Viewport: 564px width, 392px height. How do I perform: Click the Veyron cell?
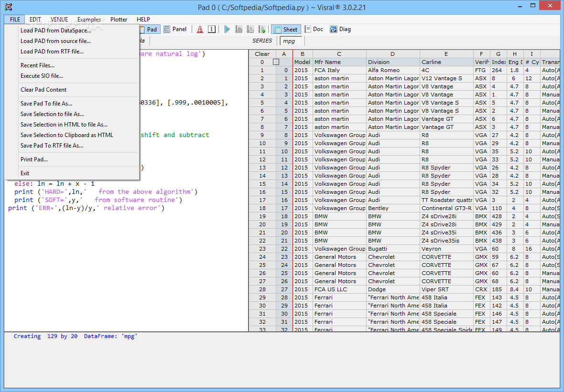(x=446, y=249)
